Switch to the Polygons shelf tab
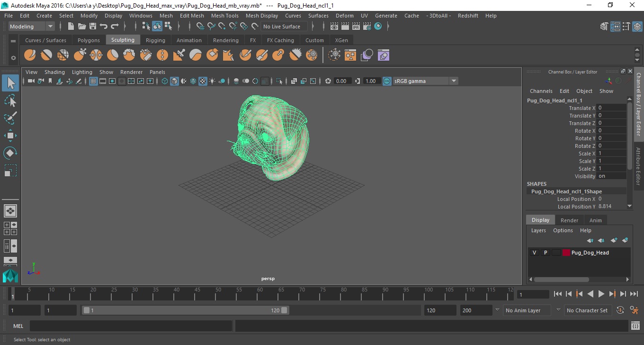Screen dimensions: 644x345 [x=89, y=40]
